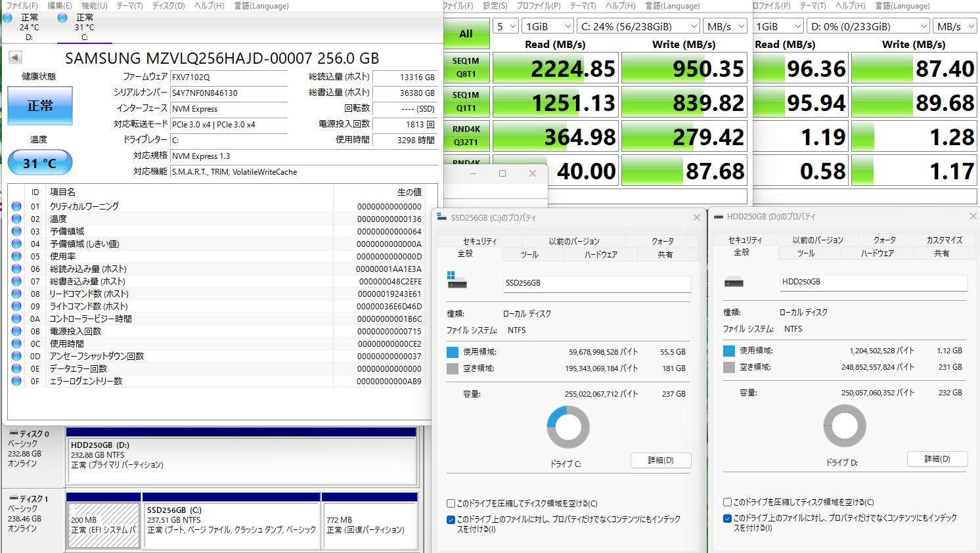Switch to ハードウェア tab in SSD256GB properties

point(600,255)
